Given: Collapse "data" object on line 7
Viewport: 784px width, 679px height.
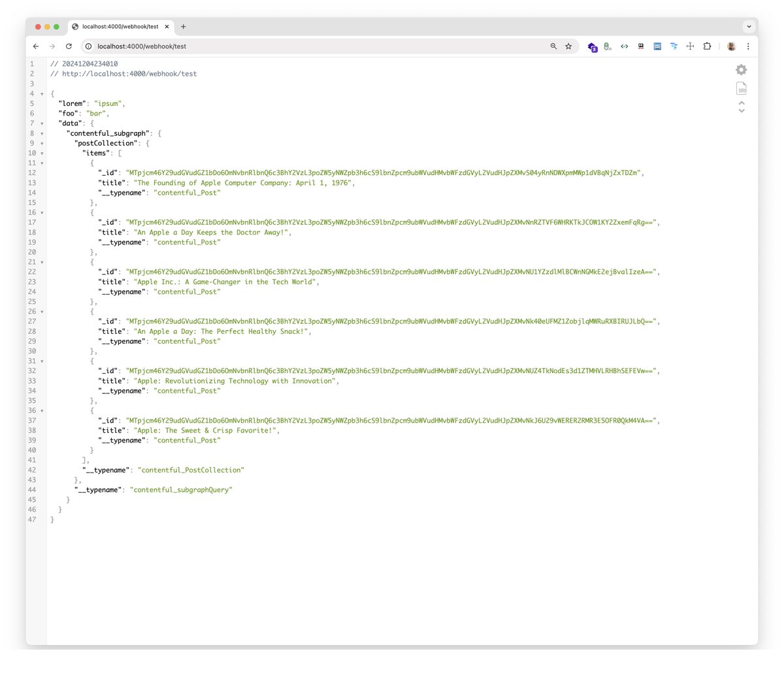Looking at the screenshot, I should 42,124.
